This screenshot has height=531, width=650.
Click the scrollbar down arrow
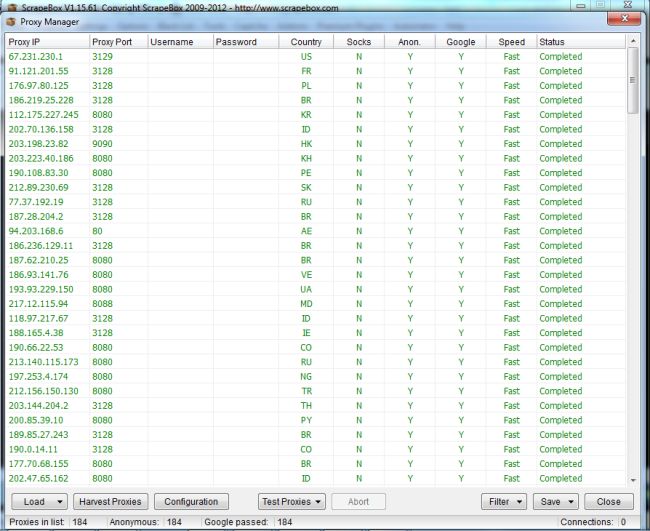coord(633,480)
